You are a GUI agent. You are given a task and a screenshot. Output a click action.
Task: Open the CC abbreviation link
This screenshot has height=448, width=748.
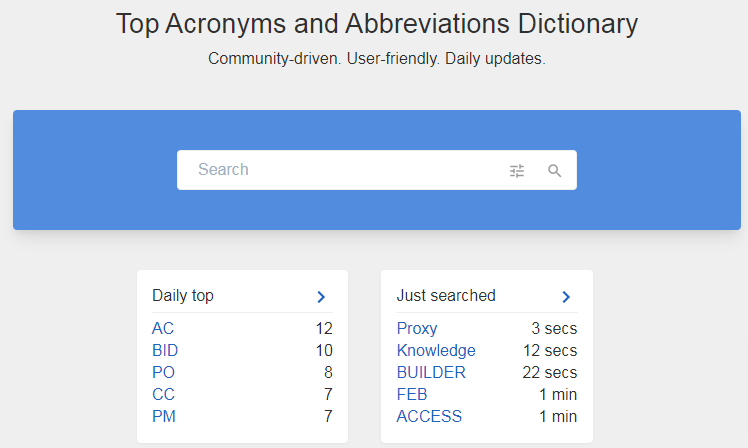pos(163,394)
